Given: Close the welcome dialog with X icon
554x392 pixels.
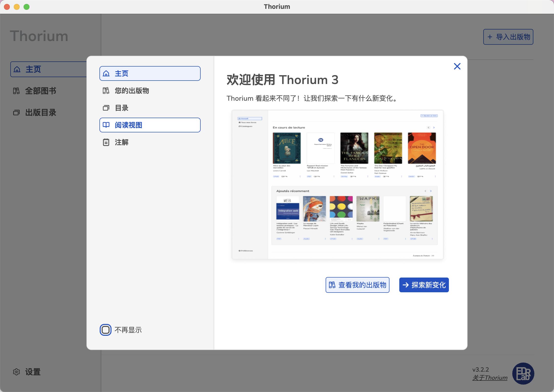Looking at the screenshot, I should coord(457,66).
